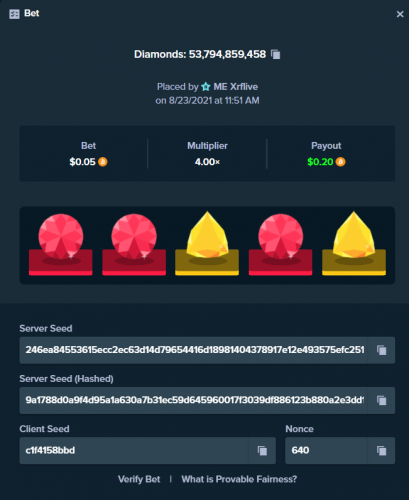Copy the Diamonds bet ID
Viewport: 409px width, 500px height.
pyautogui.click(x=276, y=54)
